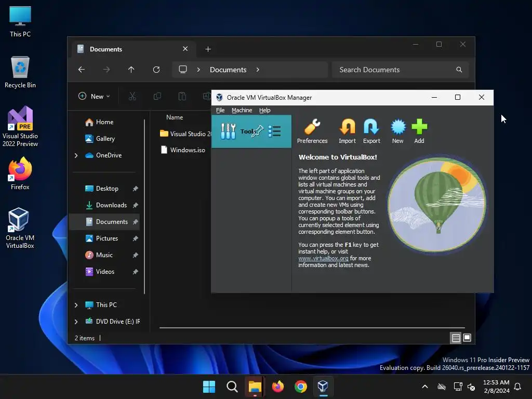Image resolution: width=532 pixels, height=399 pixels.
Task: Expand the DVD Drive (E:) node
Action: tap(76, 322)
